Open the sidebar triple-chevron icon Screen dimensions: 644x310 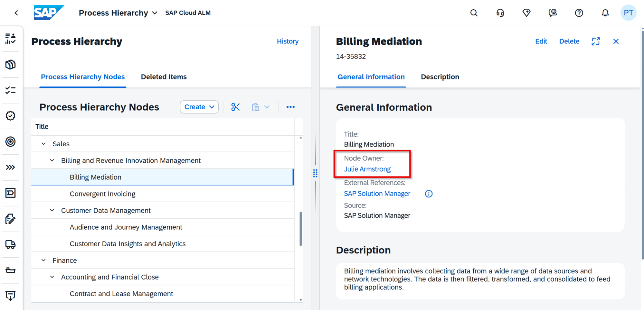point(10,167)
